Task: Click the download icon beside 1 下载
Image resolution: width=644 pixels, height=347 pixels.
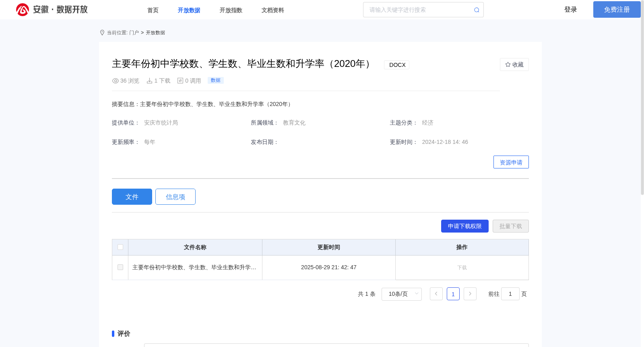Action: click(149, 81)
